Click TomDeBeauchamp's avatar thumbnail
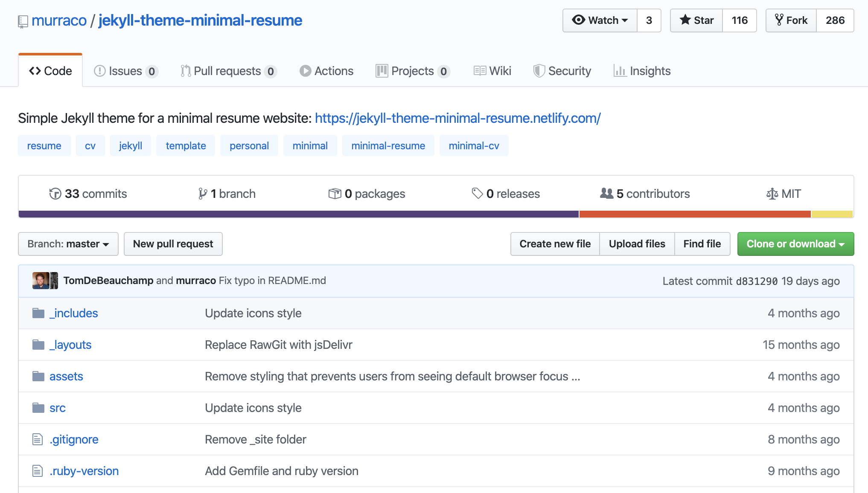The height and width of the screenshot is (493, 868). pos(41,281)
